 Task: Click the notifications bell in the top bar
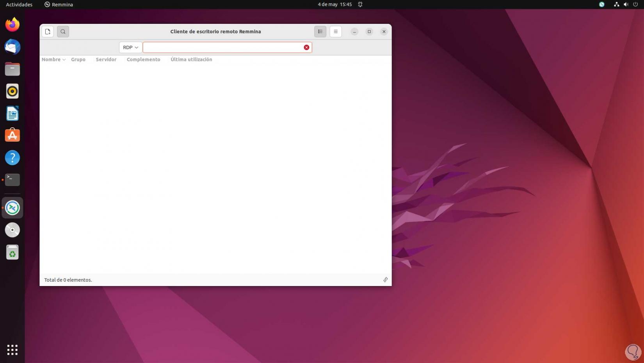pyautogui.click(x=360, y=5)
